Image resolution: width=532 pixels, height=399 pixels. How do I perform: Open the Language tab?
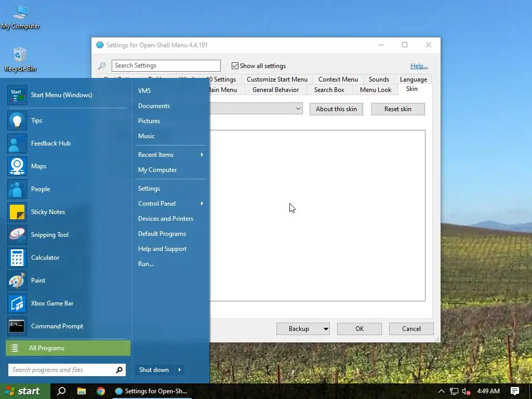tap(413, 79)
